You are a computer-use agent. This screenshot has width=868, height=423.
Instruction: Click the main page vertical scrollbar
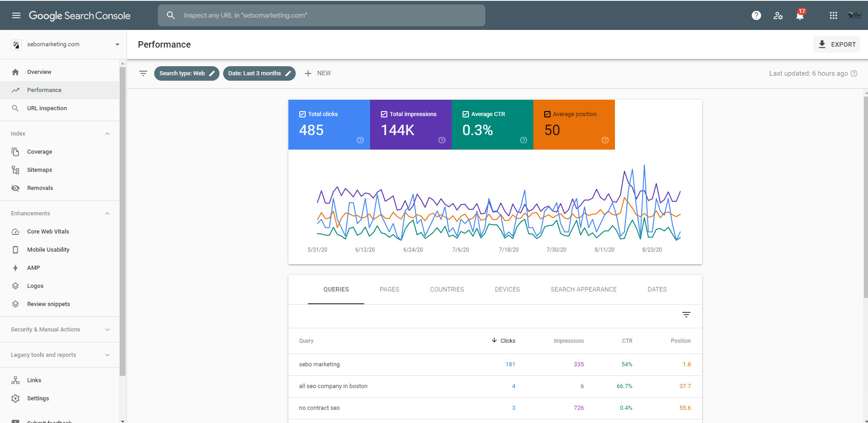pyautogui.click(x=865, y=198)
